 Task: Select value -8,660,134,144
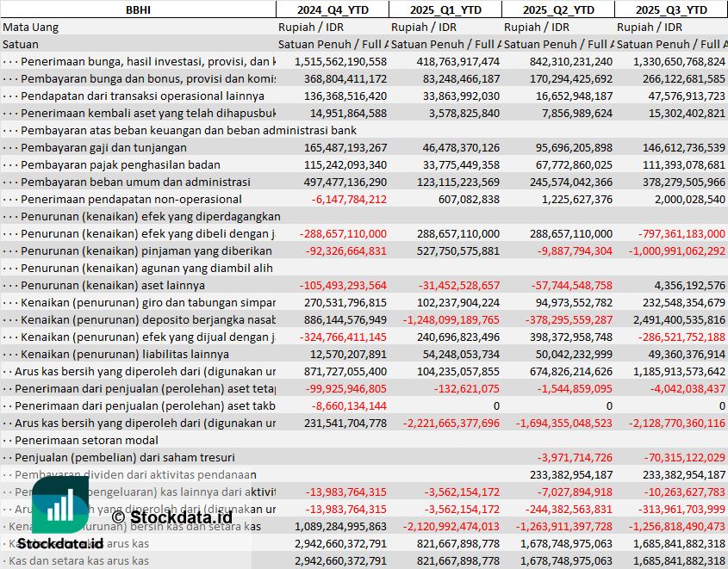349,405
